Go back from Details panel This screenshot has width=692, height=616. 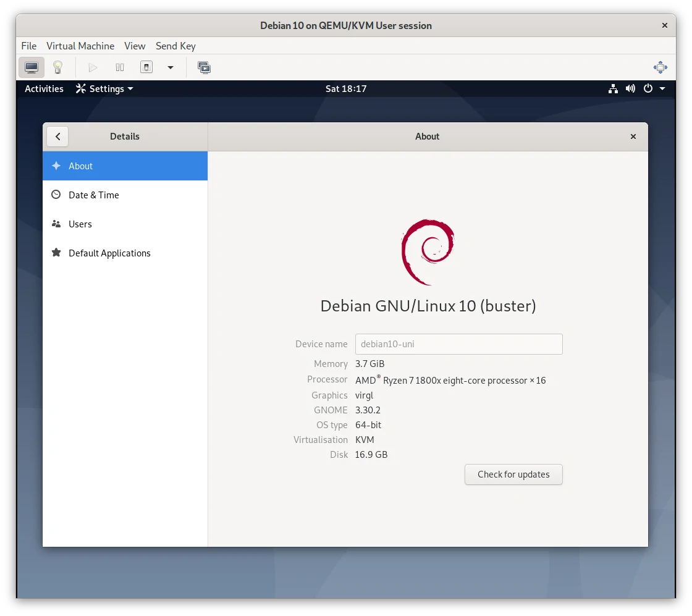[x=58, y=137]
